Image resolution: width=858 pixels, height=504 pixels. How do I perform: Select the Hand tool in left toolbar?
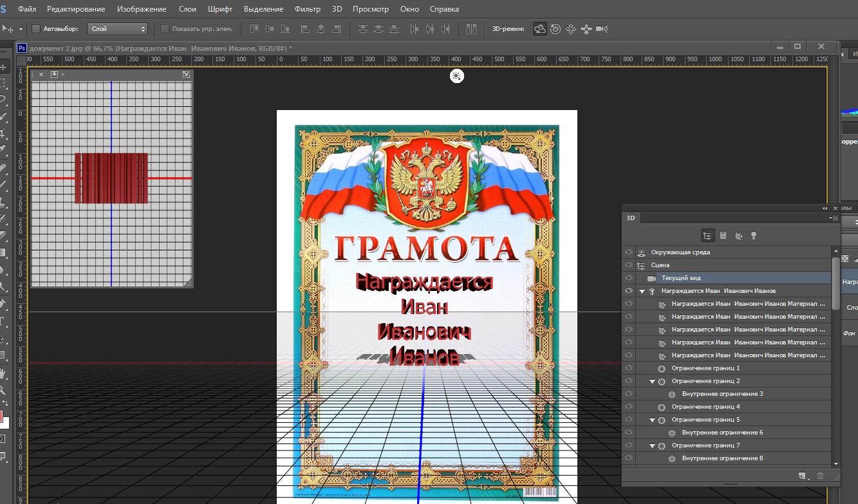tap(3, 373)
